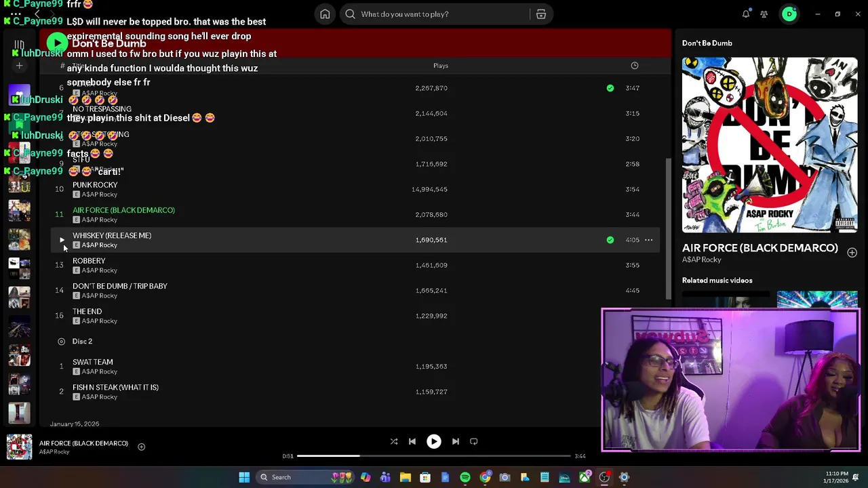This screenshot has width=868, height=488.
Task: Sort tracks by the duration clock icon
Action: pos(635,66)
